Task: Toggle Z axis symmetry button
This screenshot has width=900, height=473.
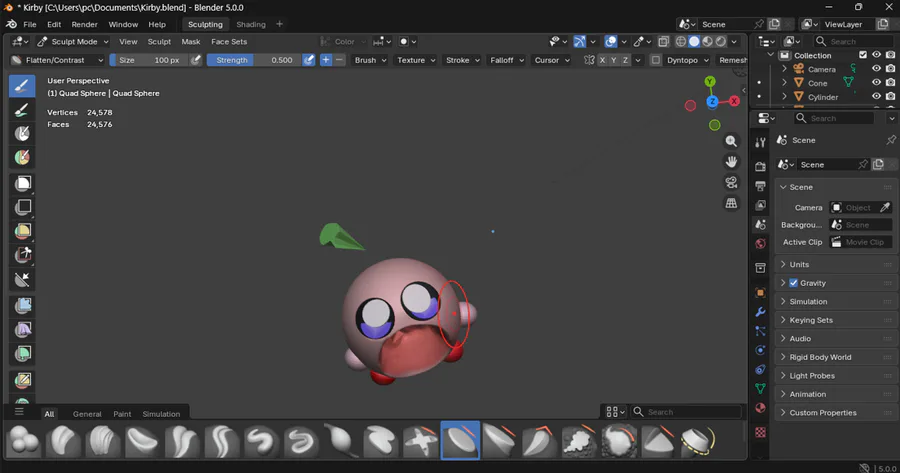Action: [625, 60]
